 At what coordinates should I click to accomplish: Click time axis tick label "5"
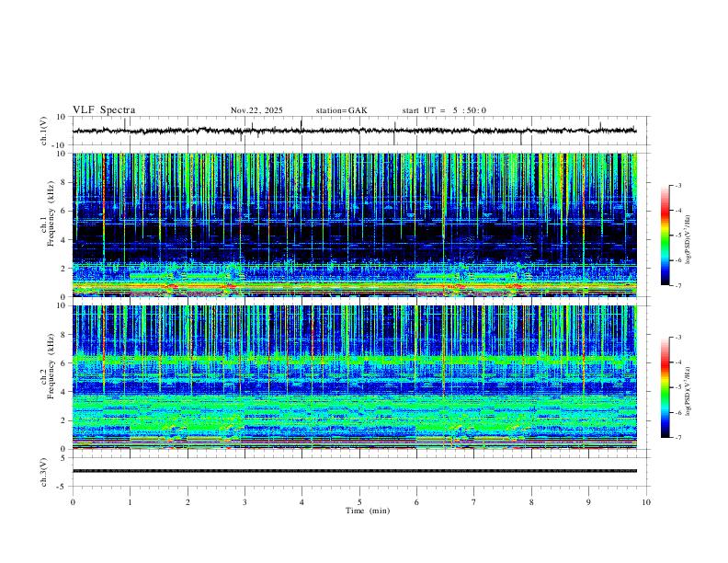coord(359,502)
